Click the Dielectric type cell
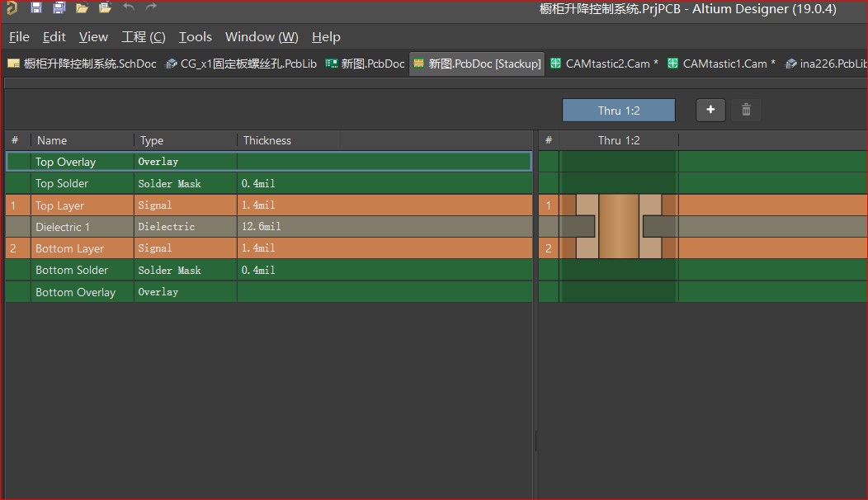Viewport: 868px width, 500px height. (185, 226)
